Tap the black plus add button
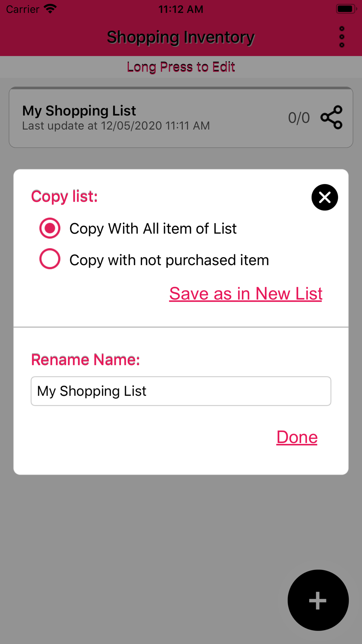362x644 pixels. 318,600
